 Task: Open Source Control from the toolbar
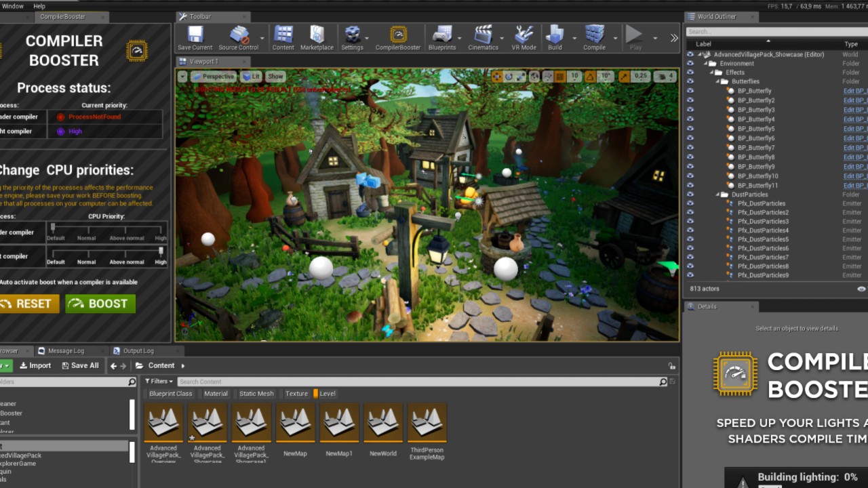coord(239,37)
